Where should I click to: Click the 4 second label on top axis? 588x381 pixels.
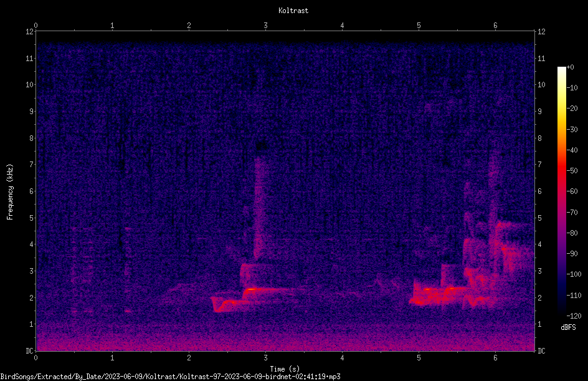coord(342,25)
